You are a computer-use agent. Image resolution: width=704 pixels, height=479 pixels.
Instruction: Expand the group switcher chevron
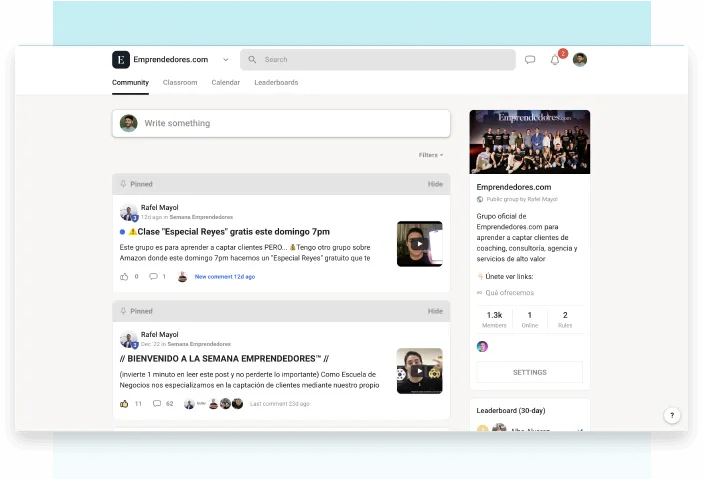(226, 60)
